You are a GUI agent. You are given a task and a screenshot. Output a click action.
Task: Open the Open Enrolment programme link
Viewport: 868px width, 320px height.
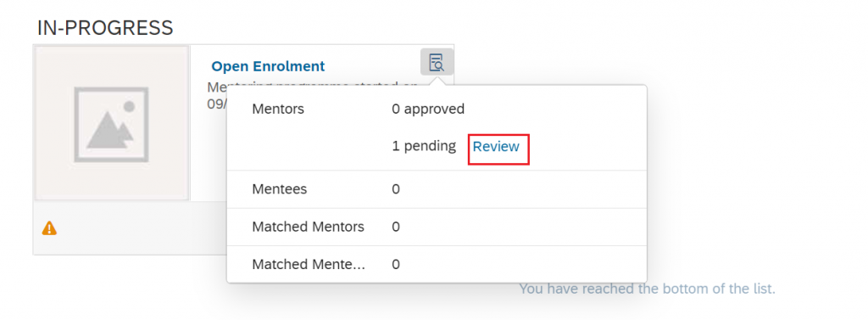[268, 66]
